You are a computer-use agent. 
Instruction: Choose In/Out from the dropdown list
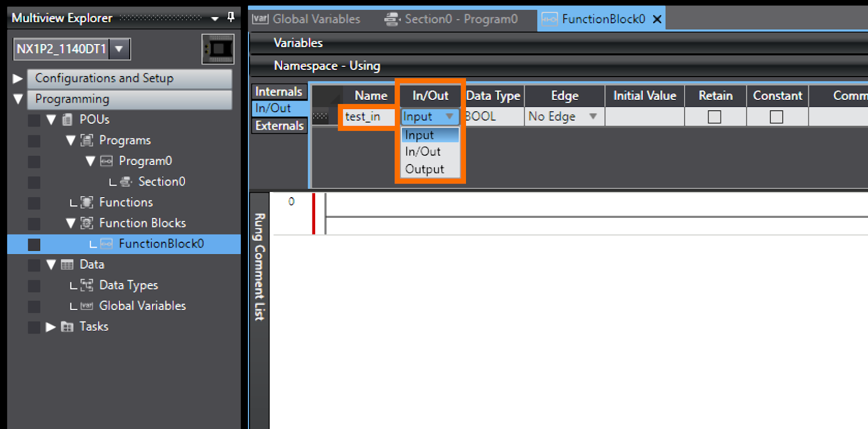pyautogui.click(x=430, y=152)
